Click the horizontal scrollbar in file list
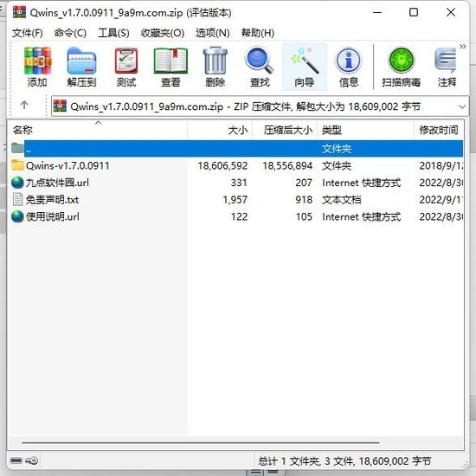This screenshot has height=476, width=476. 201,442
